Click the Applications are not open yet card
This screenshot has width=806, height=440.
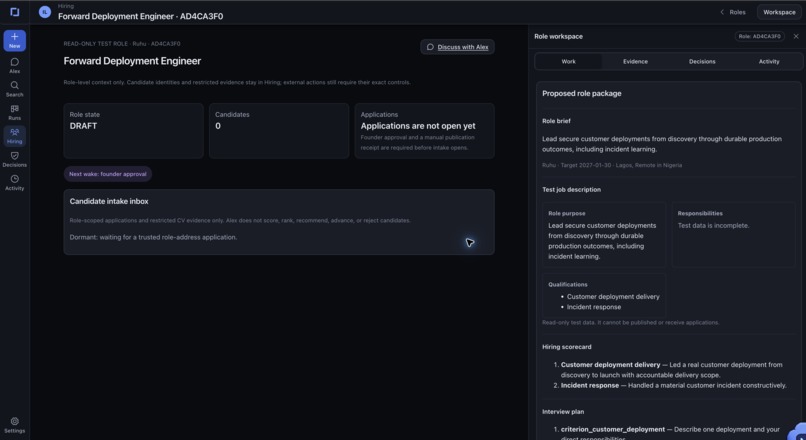pos(425,131)
